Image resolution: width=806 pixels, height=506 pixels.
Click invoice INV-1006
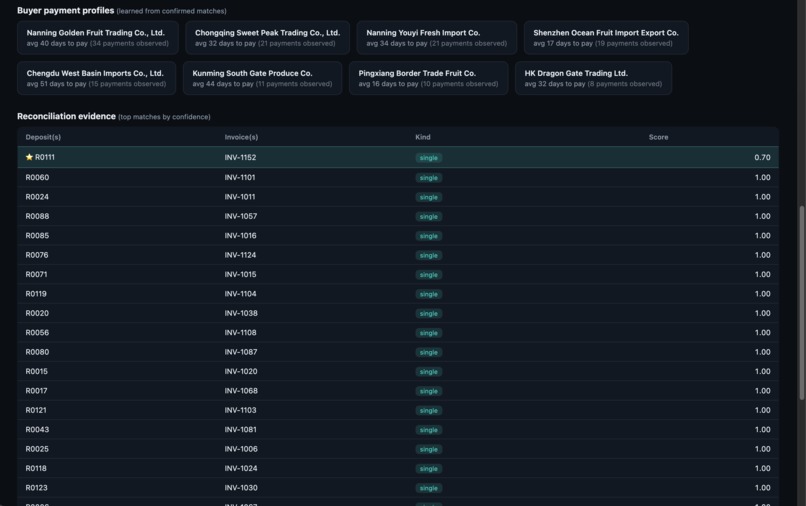pyautogui.click(x=241, y=449)
